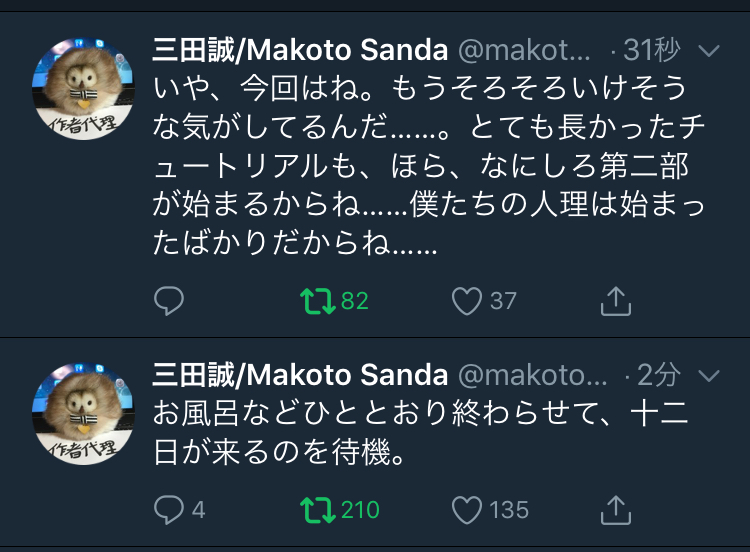Open Makoto Sanda's name on top tweet
Screen dimensions: 750x552
click(300, 49)
